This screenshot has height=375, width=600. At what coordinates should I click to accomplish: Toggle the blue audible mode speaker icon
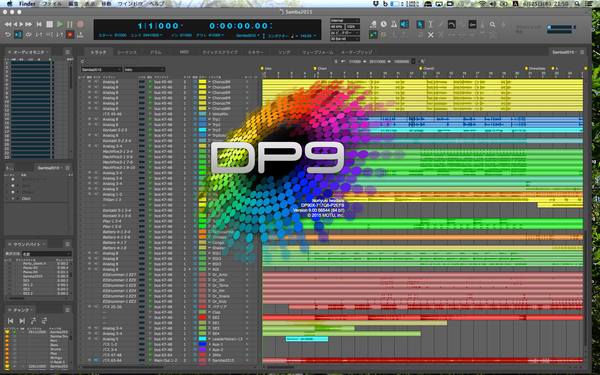coord(404,24)
